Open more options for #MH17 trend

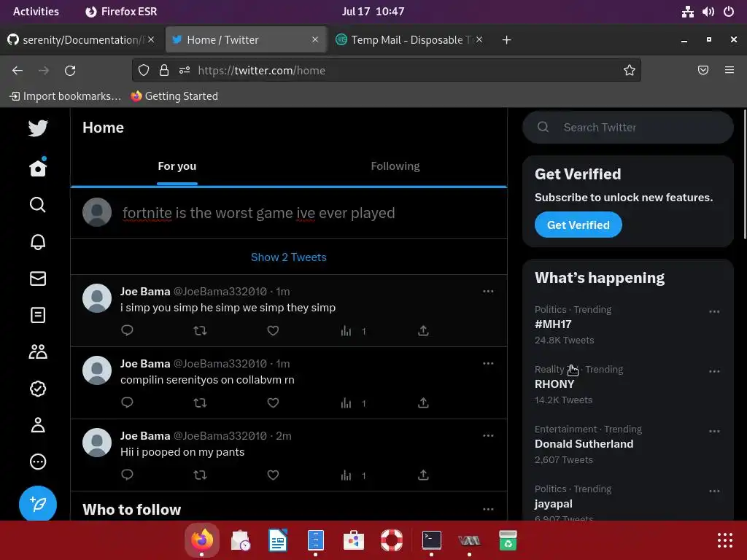(x=714, y=312)
